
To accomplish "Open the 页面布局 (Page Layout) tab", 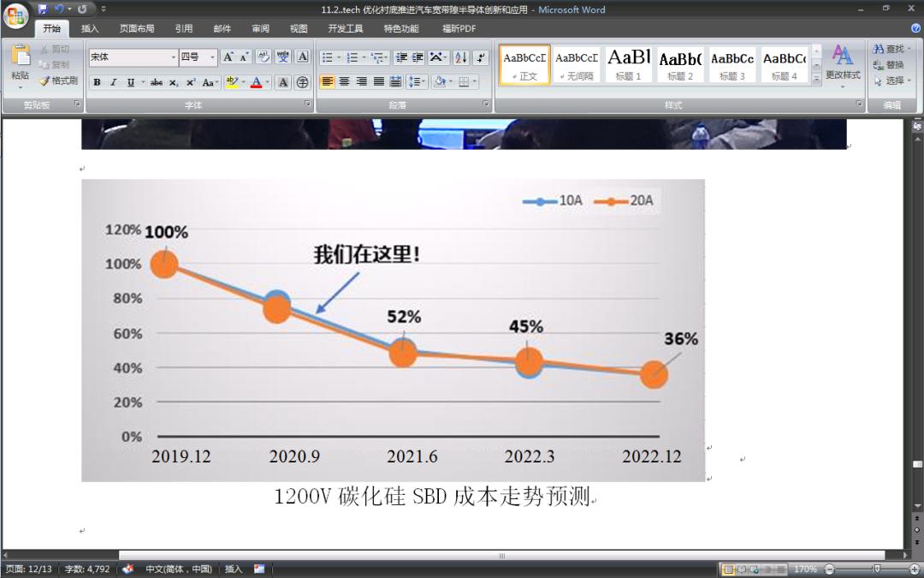I will pyautogui.click(x=137, y=28).
